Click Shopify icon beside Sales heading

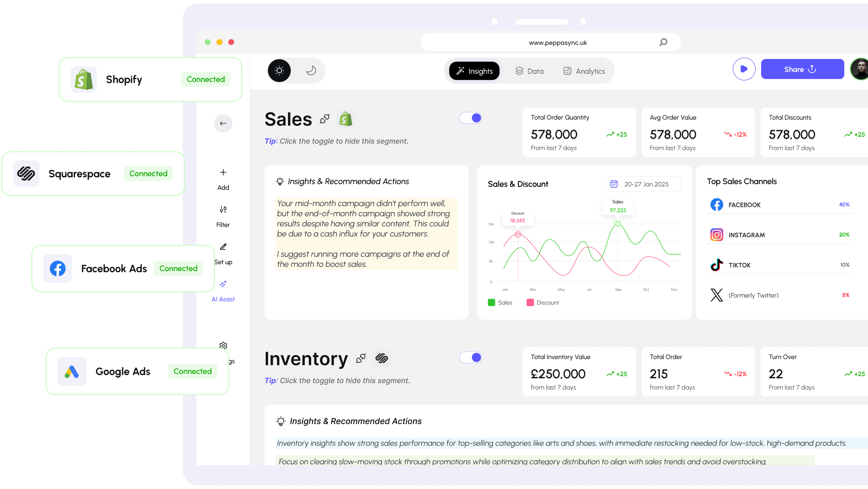(x=346, y=119)
